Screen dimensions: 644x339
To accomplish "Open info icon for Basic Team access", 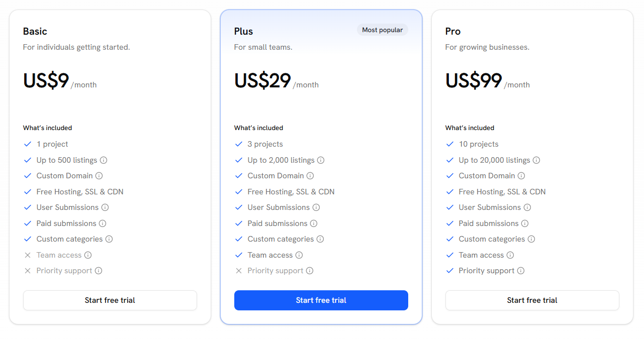I will (x=88, y=255).
